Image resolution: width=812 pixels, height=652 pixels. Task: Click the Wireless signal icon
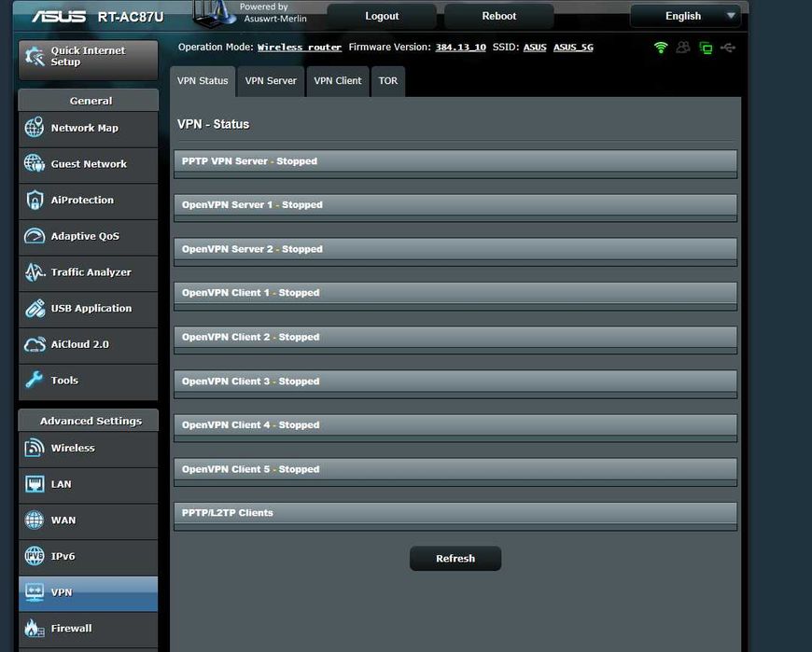[x=35, y=448]
